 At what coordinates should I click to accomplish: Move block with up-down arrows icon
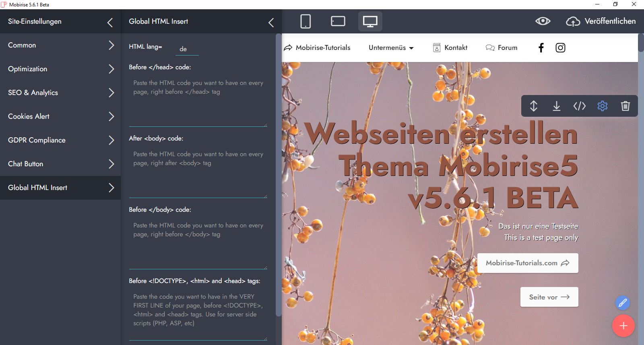pos(534,106)
